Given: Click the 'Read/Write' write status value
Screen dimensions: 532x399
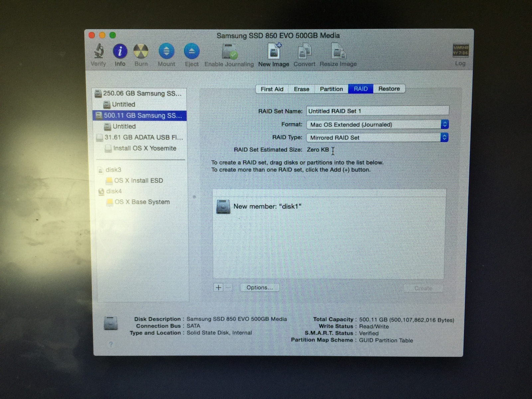Looking at the screenshot, I should (x=374, y=327).
